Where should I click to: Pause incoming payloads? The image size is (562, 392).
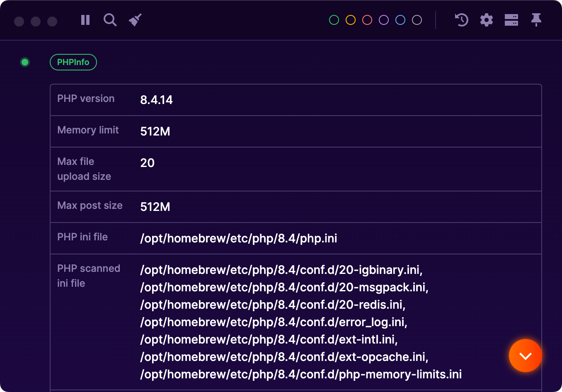(85, 20)
